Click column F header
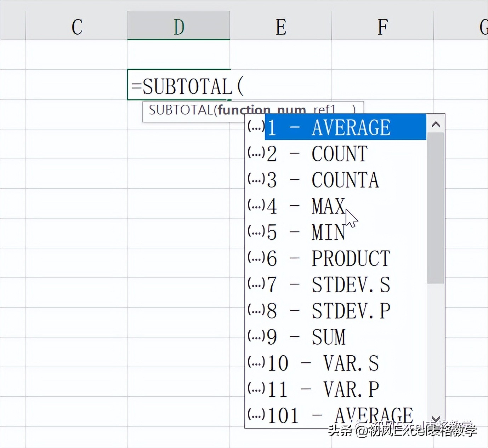 pyautogui.click(x=383, y=25)
